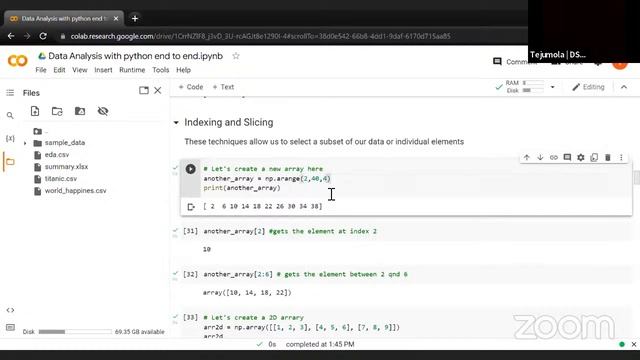
Task: Click the notebook title to rename
Action: tap(136, 56)
